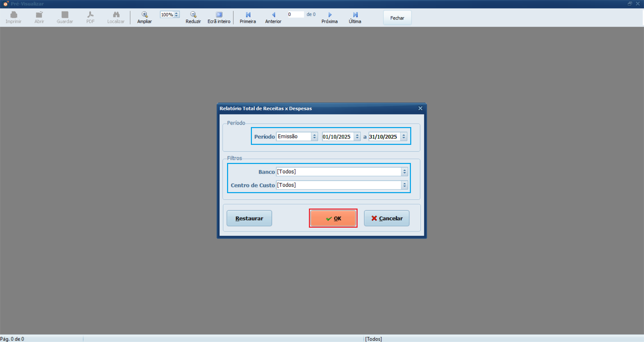Open the end date 31/10/2025 picker arrow
644x342 pixels.
404,136
